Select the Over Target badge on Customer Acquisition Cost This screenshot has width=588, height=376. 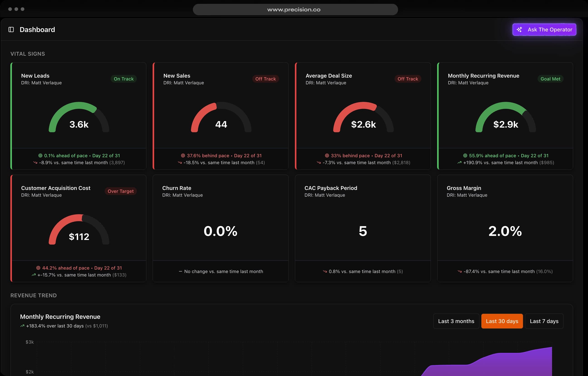(x=121, y=191)
